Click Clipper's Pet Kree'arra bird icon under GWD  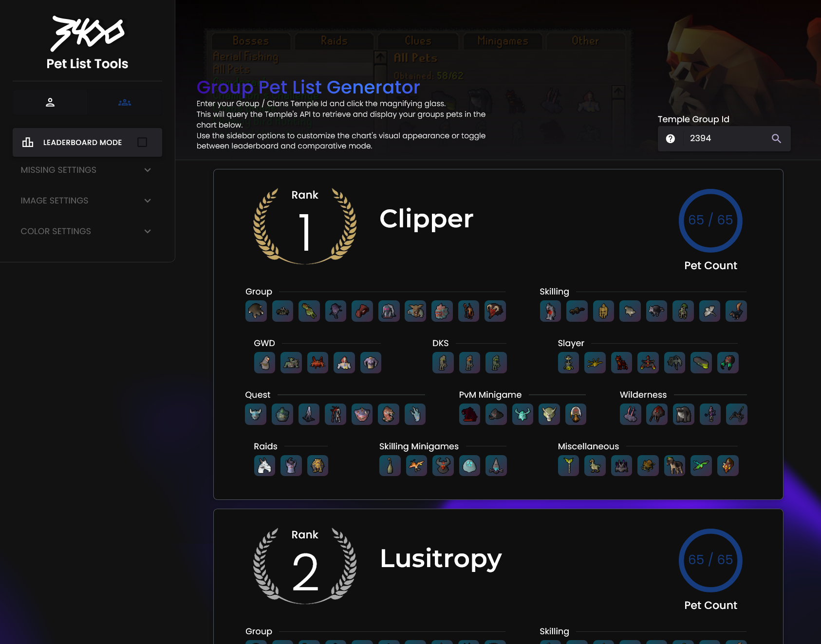tap(264, 363)
